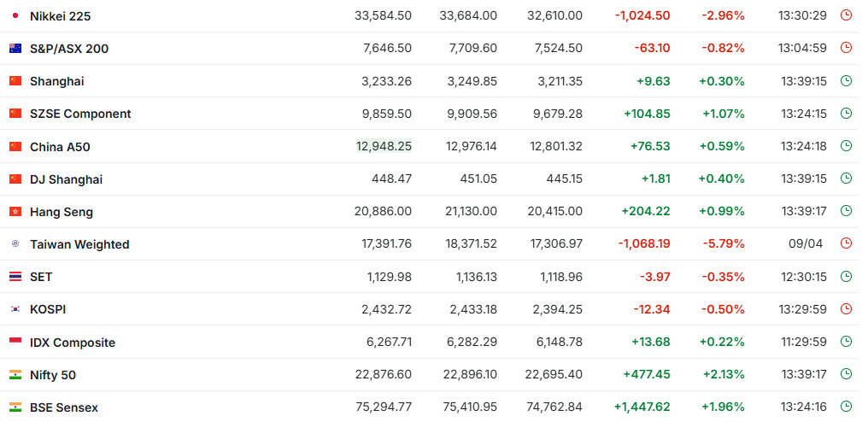Click the red clock icon in Nikkei 225 row
Image resolution: width=868 pixels, height=422 pixels.
point(846,15)
